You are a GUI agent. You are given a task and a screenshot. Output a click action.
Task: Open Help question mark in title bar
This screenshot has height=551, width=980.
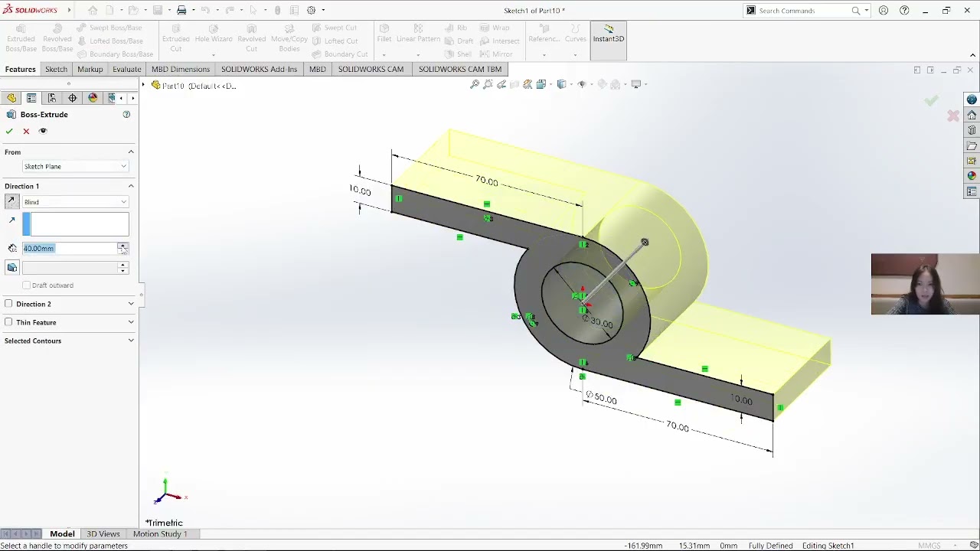[x=904, y=10]
